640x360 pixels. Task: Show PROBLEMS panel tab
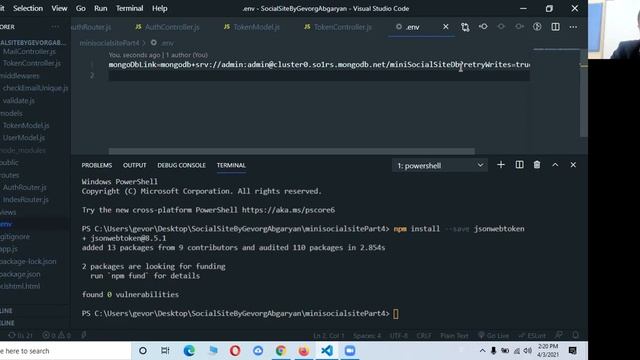click(96, 165)
